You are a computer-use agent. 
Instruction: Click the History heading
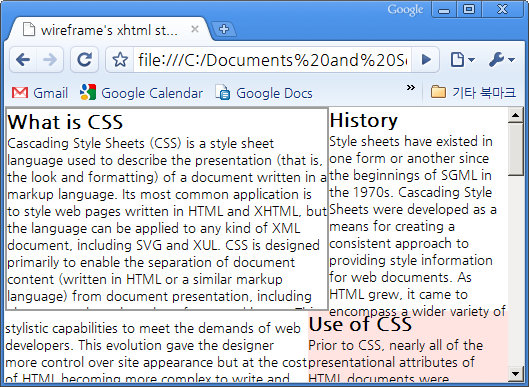pos(364,120)
